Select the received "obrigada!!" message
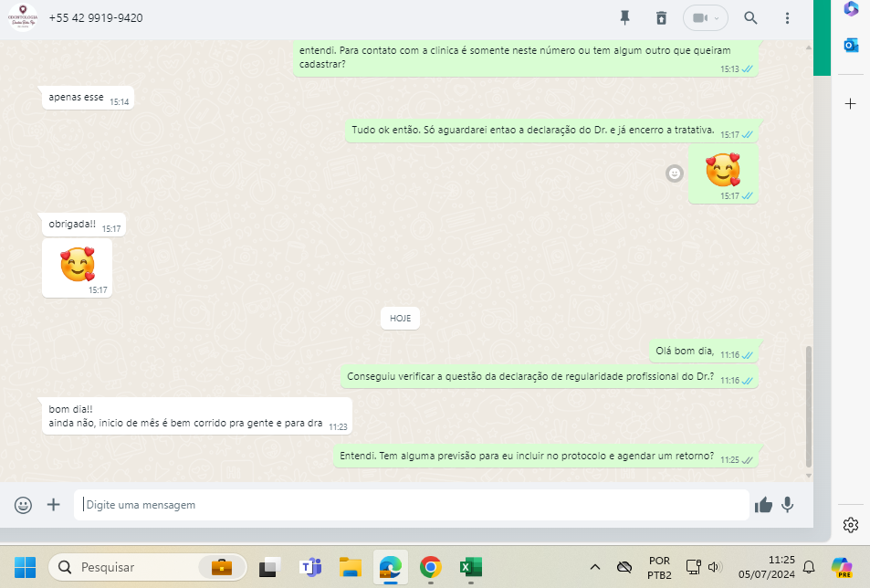Image resolution: width=870 pixels, height=588 pixels. tap(84, 225)
